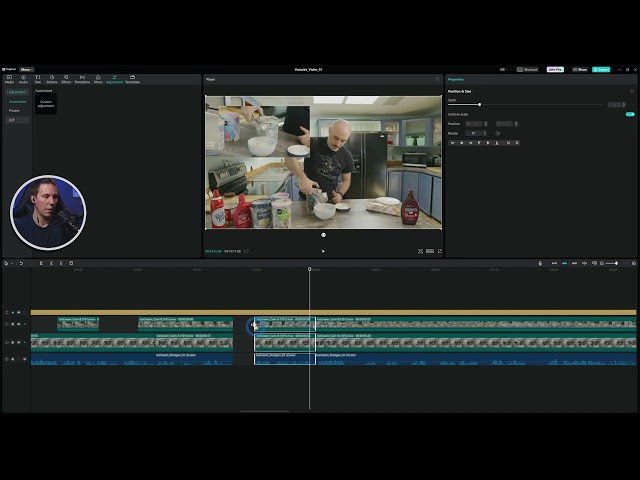Open the Filters panel icon
This screenshot has width=640, height=480.
pyautogui.click(x=98, y=79)
